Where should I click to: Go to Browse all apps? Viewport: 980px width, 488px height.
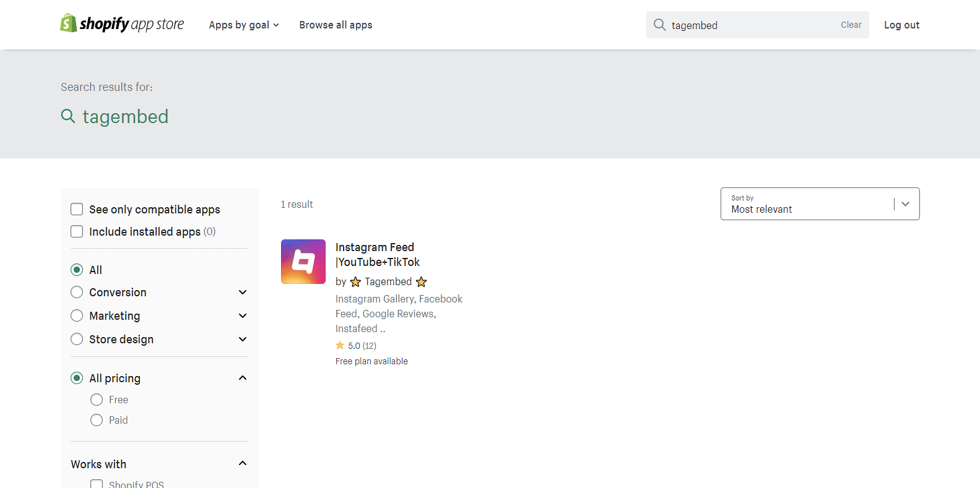pyautogui.click(x=336, y=25)
